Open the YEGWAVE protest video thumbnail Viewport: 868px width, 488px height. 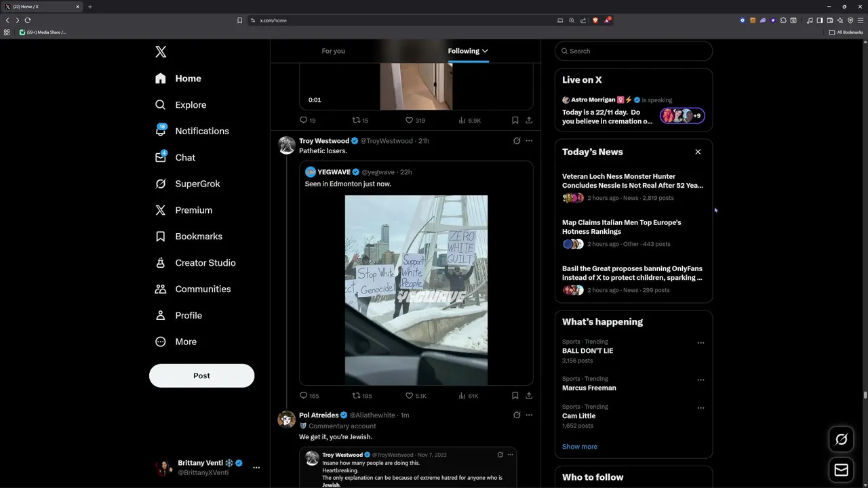pyautogui.click(x=416, y=290)
